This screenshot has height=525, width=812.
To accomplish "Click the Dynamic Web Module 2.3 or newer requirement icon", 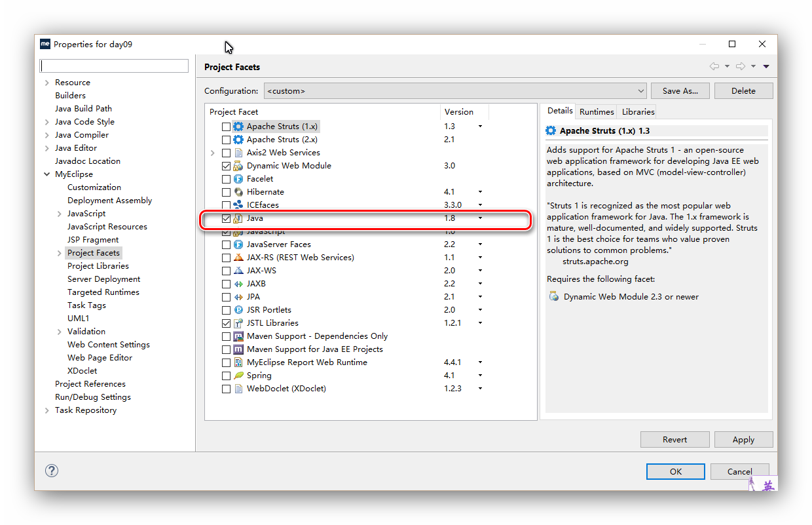I will (553, 297).
